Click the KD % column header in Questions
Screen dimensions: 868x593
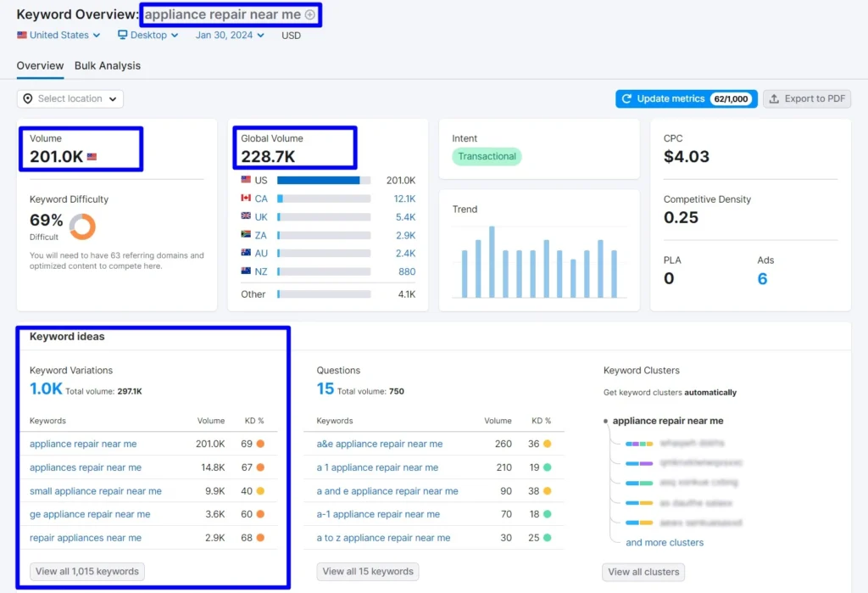click(541, 421)
